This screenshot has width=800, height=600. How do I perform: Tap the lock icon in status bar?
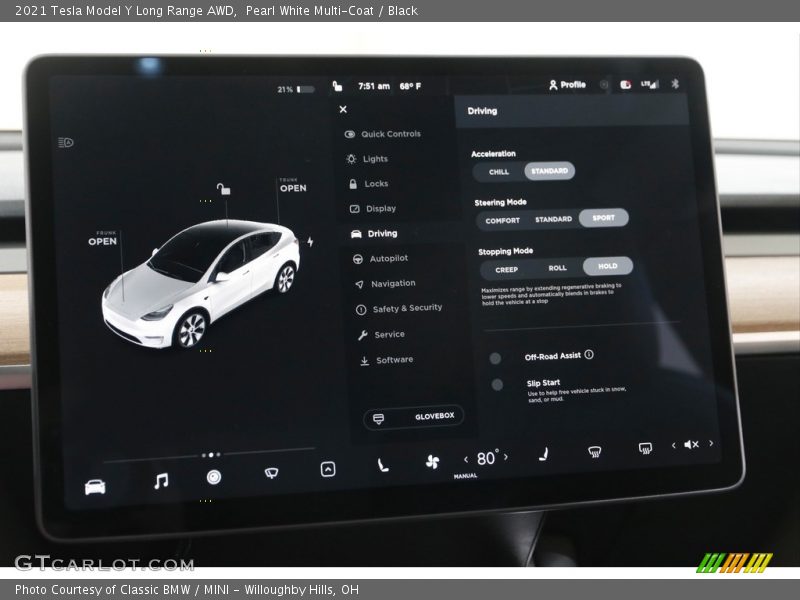(x=337, y=86)
